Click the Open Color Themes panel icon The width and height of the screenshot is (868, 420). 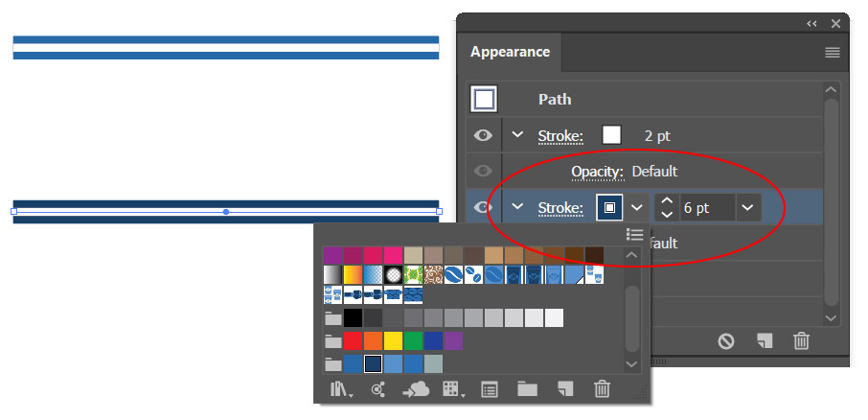click(x=378, y=388)
